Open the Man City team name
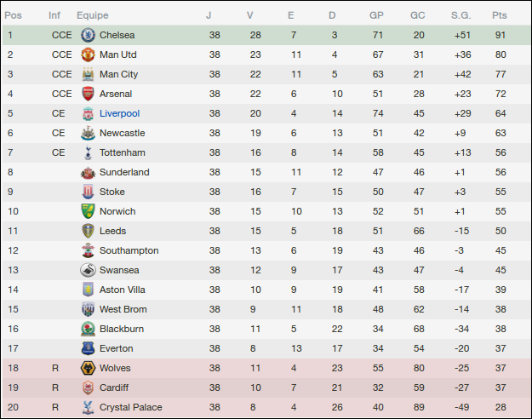This screenshot has height=419, width=532. [x=118, y=74]
